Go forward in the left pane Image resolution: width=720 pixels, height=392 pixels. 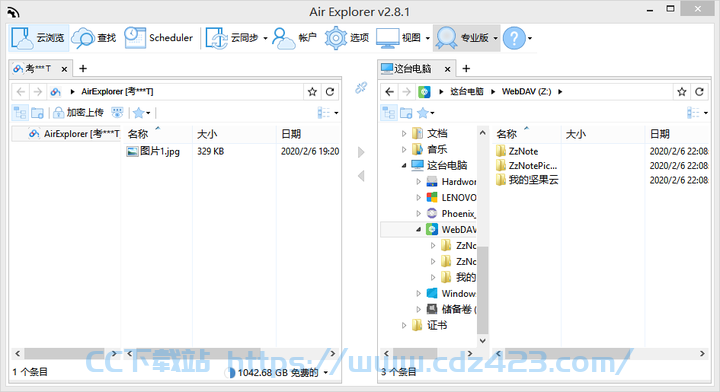click(38, 92)
